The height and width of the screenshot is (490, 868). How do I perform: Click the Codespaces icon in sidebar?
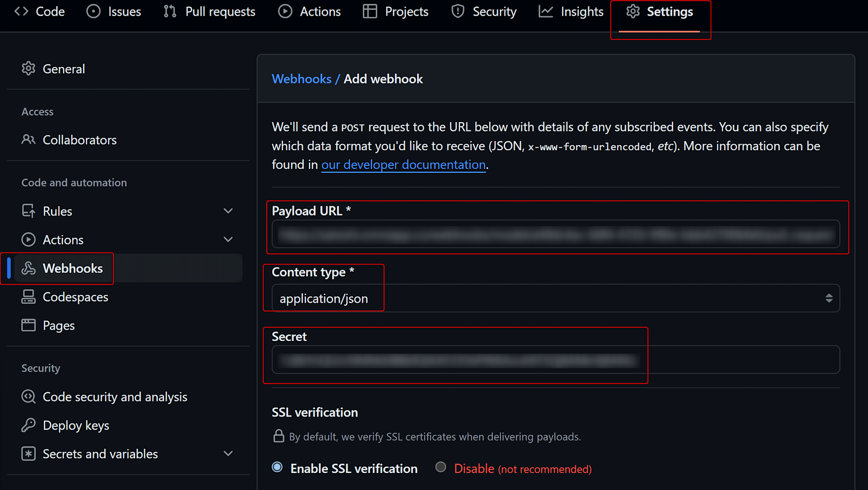click(x=29, y=297)
